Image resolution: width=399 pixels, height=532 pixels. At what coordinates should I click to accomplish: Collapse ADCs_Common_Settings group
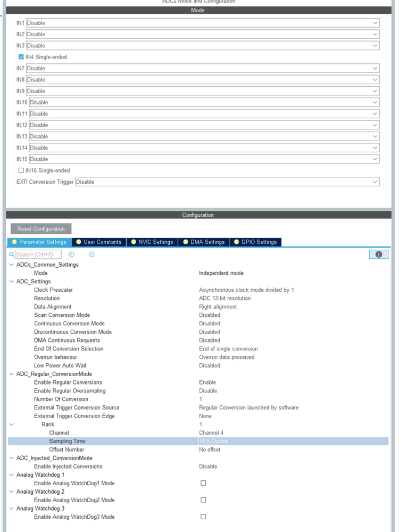(12, 265)
